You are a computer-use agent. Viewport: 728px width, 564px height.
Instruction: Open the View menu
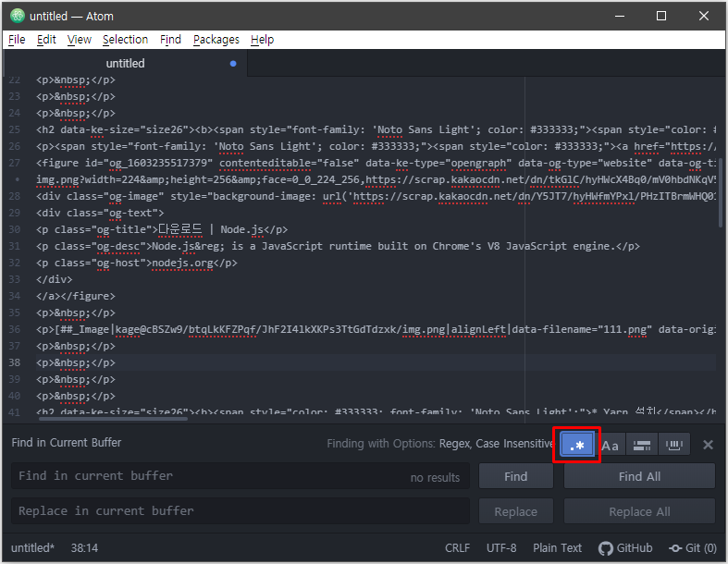[x=79, y=40]
